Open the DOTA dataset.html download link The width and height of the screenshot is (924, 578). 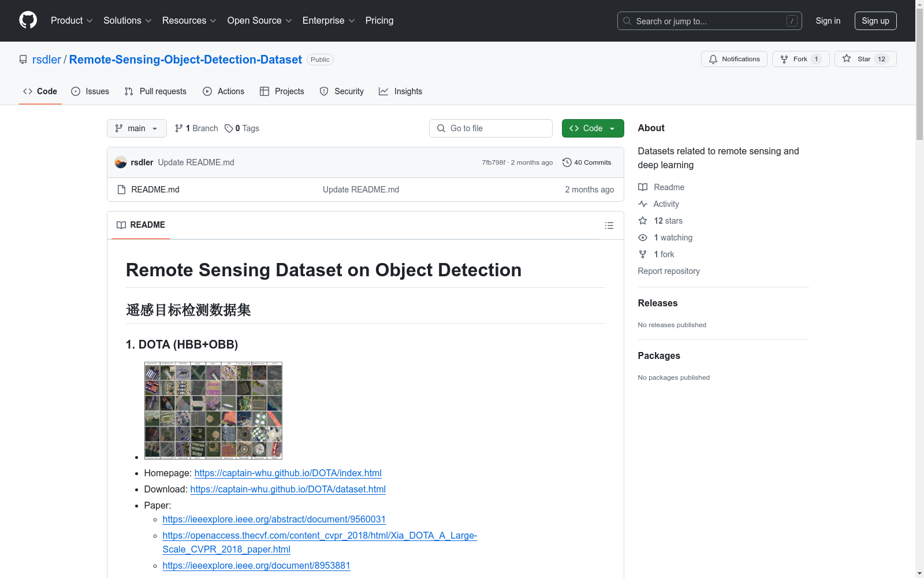point(288,489)
